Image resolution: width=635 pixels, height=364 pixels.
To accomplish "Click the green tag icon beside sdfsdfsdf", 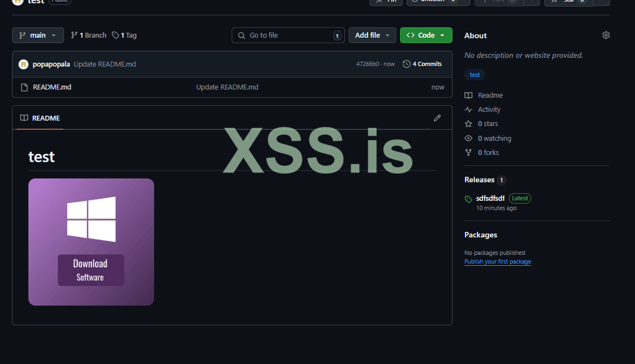I will [x=468, y=199].
